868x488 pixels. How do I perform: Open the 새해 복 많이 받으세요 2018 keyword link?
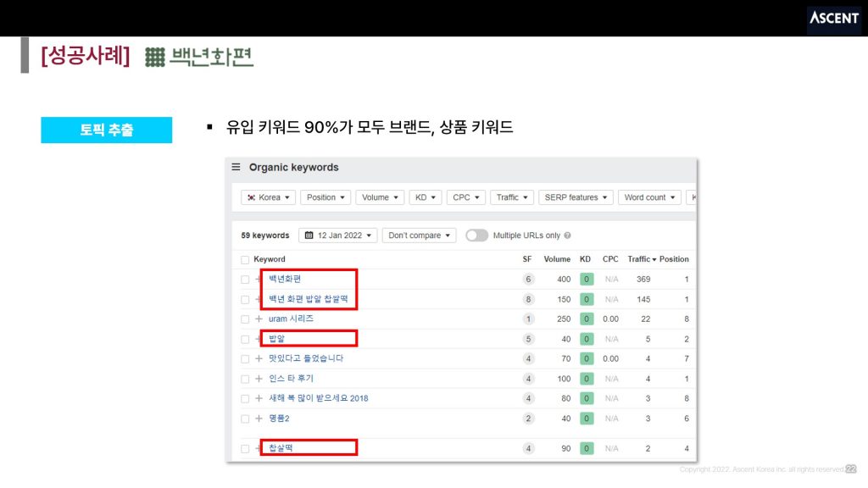[318, 398]
